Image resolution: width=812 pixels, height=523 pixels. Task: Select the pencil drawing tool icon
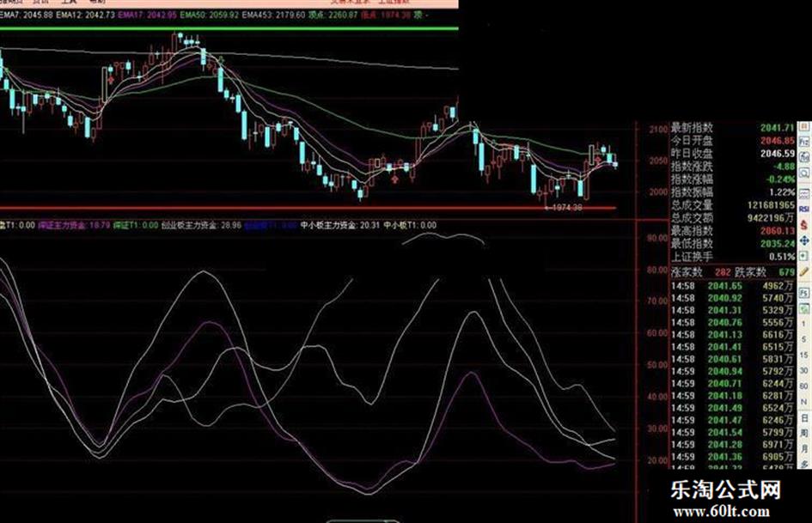click(804, 272)
